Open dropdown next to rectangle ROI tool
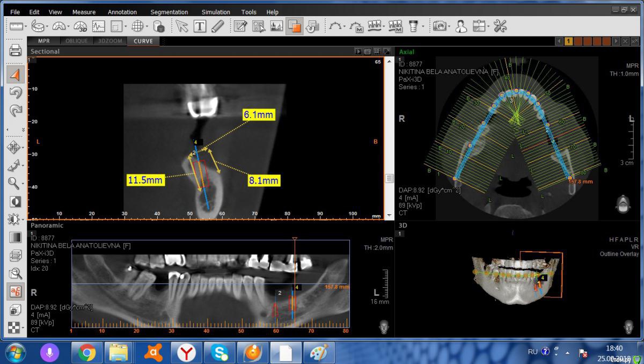 pyautogui.click(x=126, y=26)
